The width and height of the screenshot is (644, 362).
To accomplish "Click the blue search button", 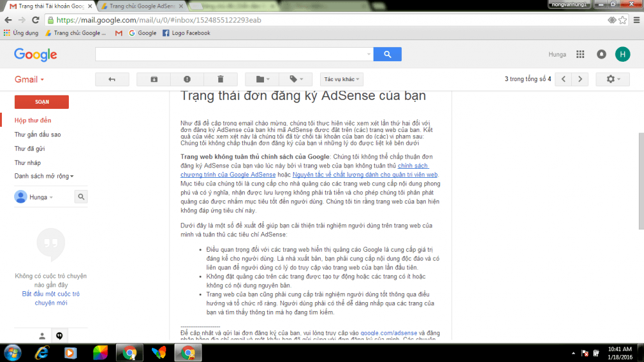I will [387, 54].
